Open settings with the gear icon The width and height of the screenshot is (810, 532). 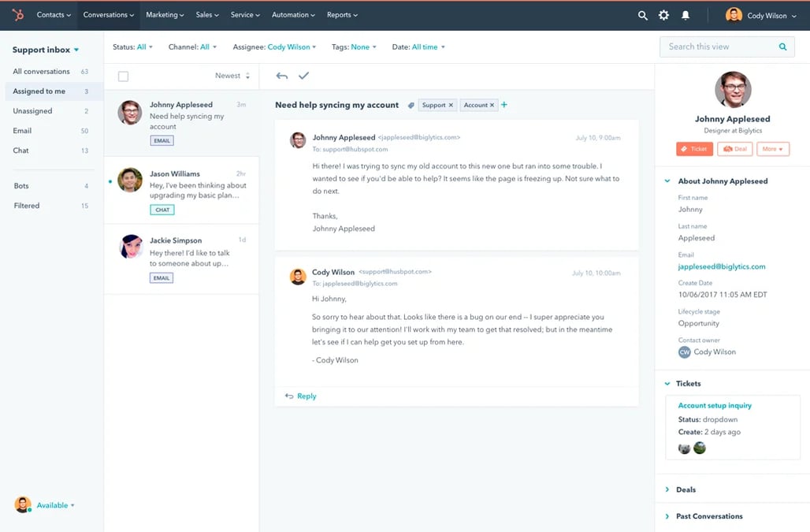tap(663, 15)
